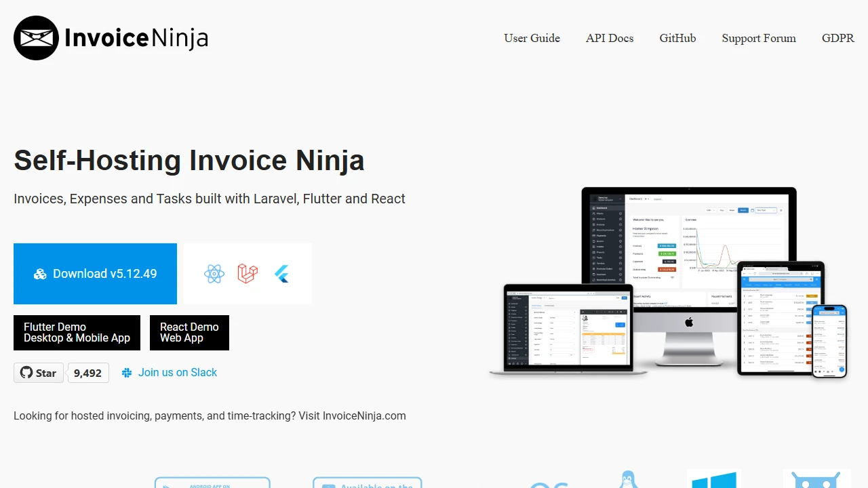Open the Flutter Demo Desktop & Mobile App

(77, 333)
